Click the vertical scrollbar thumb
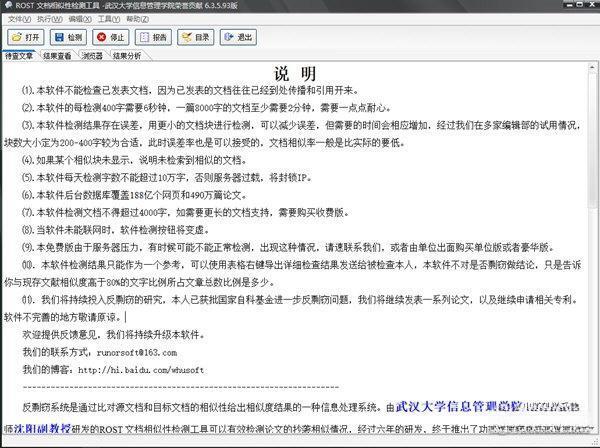600x448 pixels. [x=592, y=140]
